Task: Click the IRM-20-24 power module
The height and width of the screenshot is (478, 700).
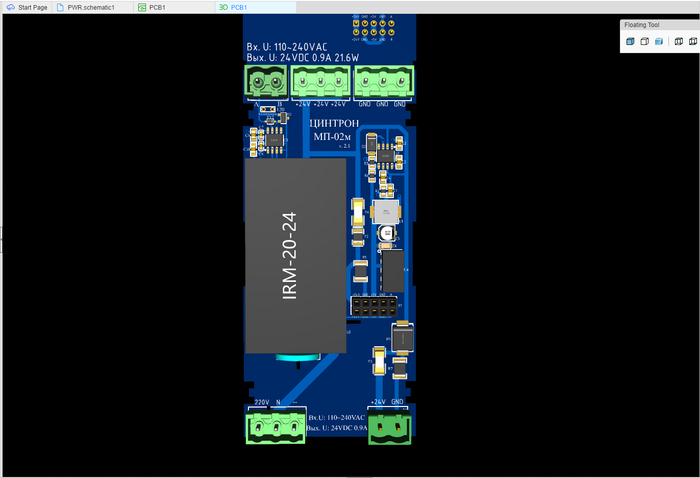Action: click(296, 256)
